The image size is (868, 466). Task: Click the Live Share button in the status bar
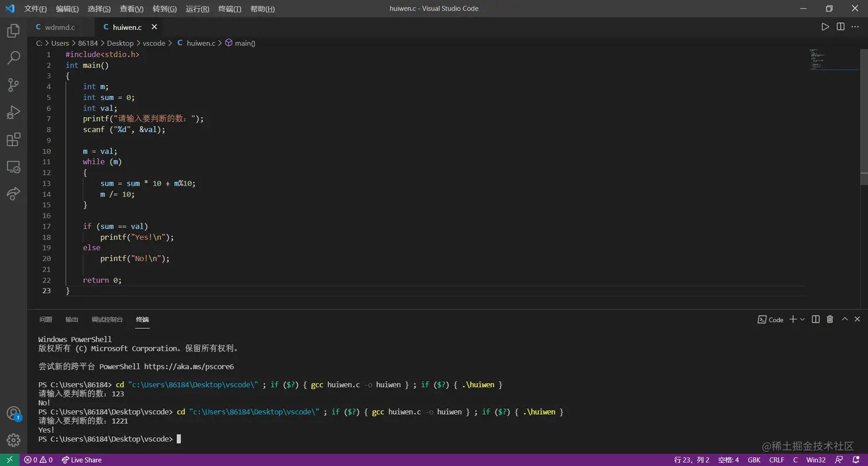click(82, 460)
